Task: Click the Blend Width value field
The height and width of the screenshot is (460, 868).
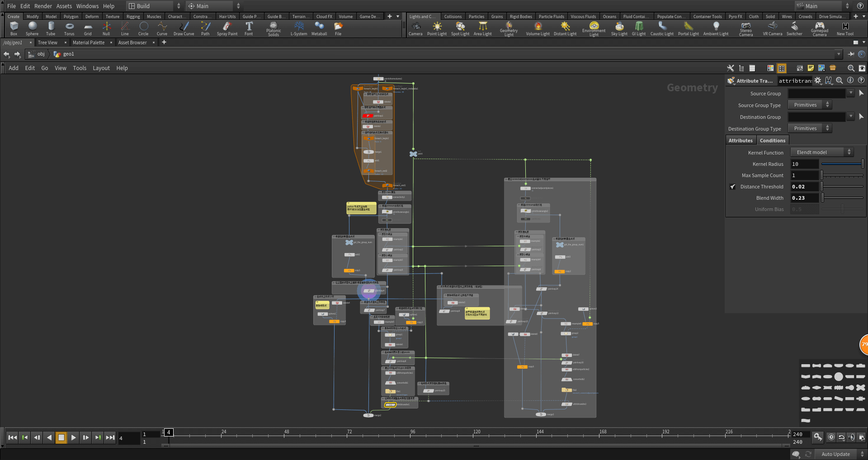Action: (x=804, y=198)
